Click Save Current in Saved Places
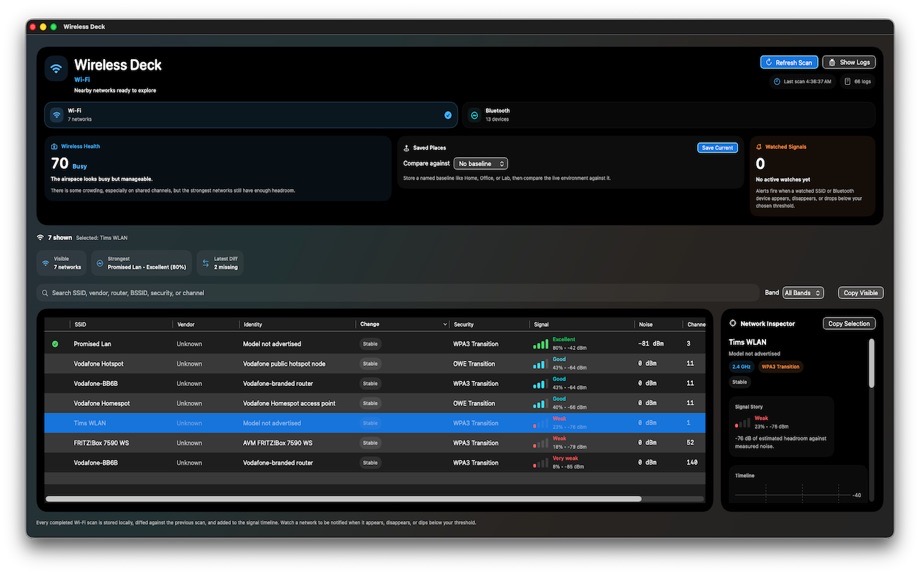 click(717, 148)
